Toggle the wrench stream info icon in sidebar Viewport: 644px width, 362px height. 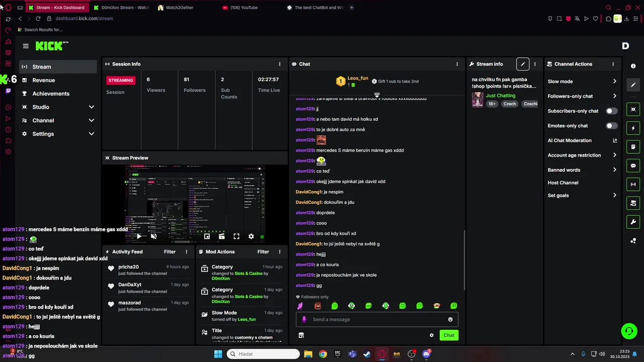pyautogui.click(x=633, y=222)
